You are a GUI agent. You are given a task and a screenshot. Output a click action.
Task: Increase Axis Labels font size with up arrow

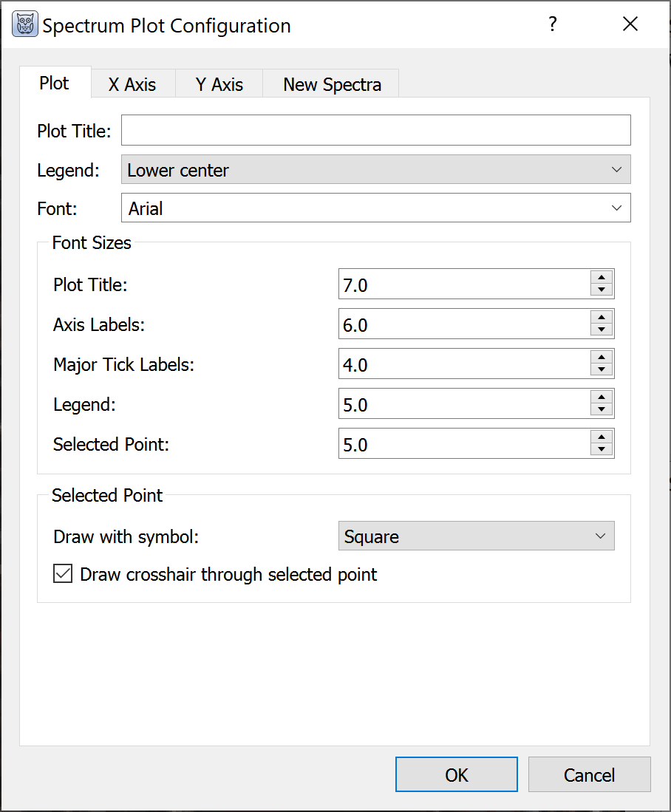(602, 317)
